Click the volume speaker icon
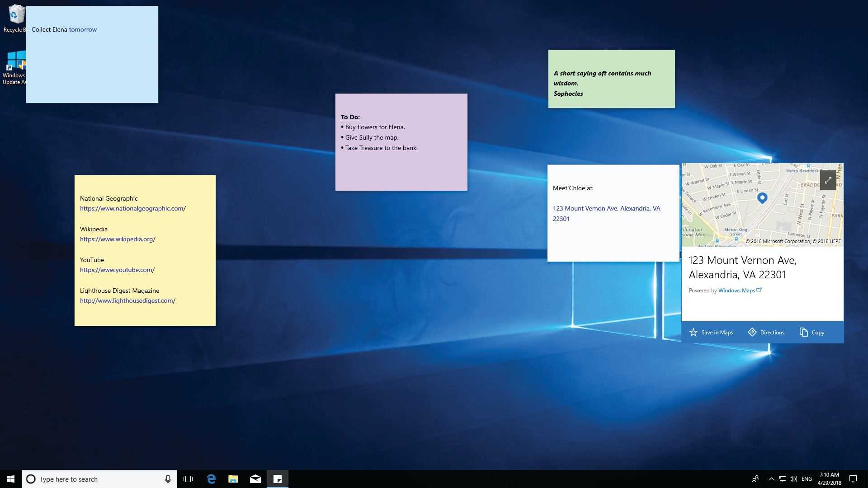The width and height of the screenshot is (868, 488). click(793, 479)
